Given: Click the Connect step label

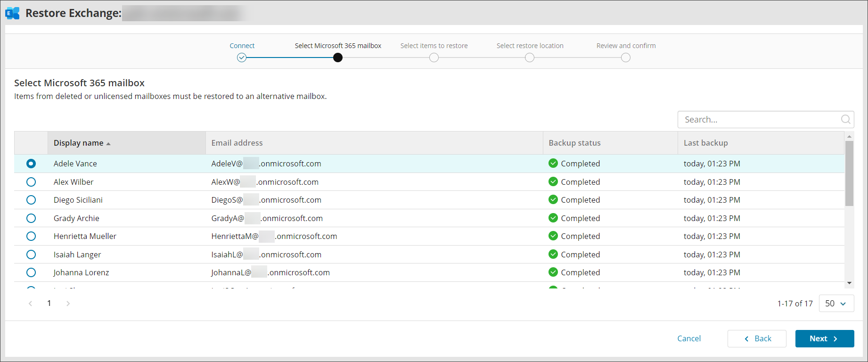Looking at the screenshot, I should tap(242, 46).
